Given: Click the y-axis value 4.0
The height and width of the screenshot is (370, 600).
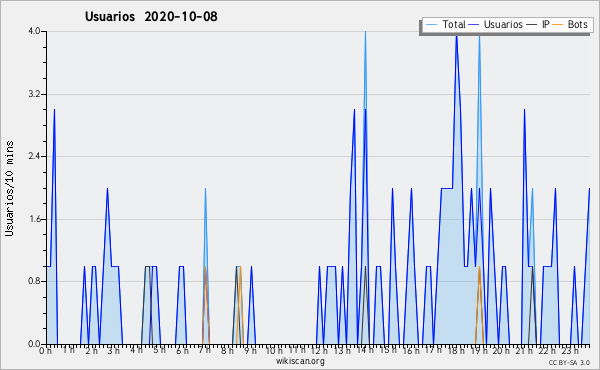Looking at the screenshot, I should tap(34, 31).
